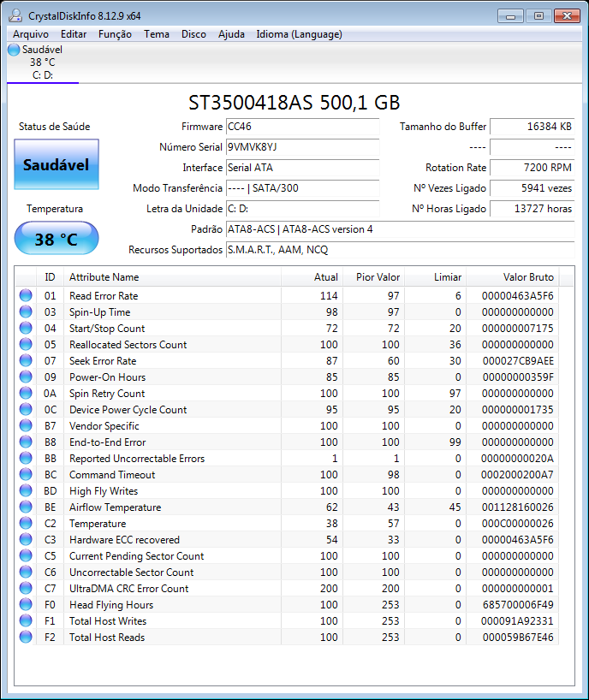Click the blue health orb in disk tab
This screenshot has height=700, width=589.
14,50
